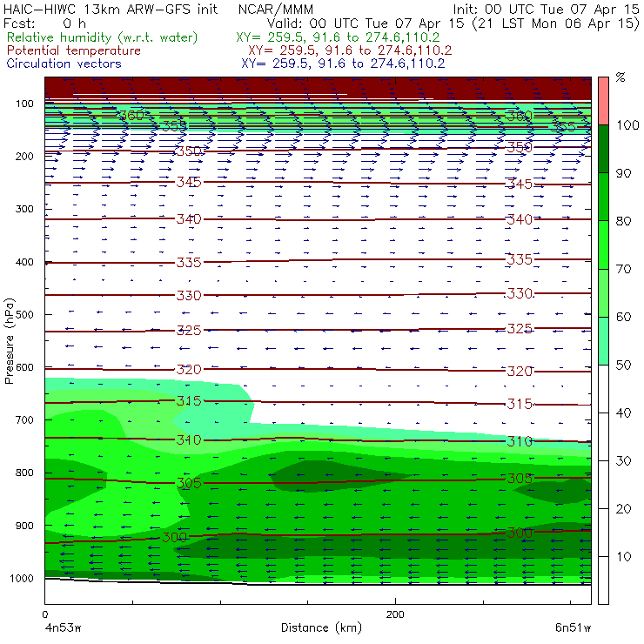Click the '900' pressure axis tick label
The width and height of the screenshot is (644, 644).
click(24, 526)
